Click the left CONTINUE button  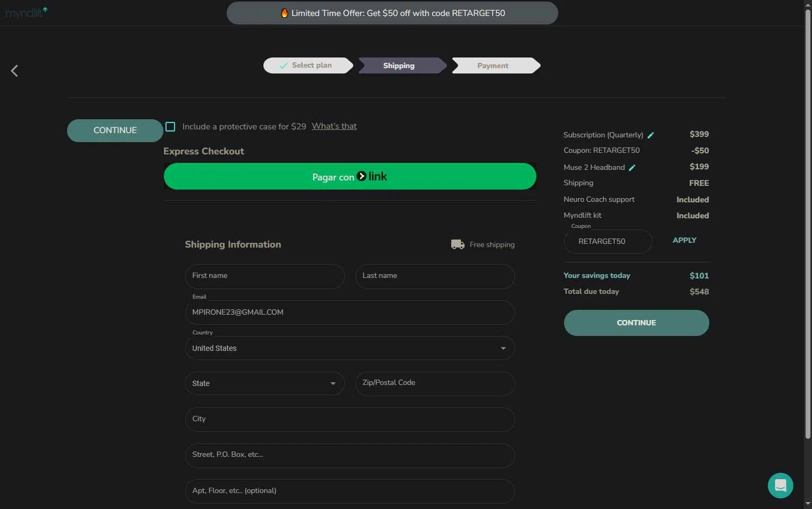[115, 130]
